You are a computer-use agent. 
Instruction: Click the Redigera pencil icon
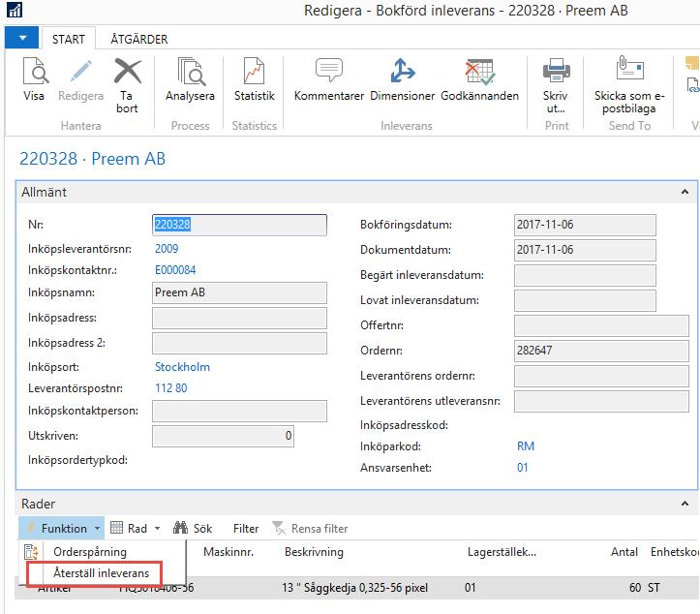[80, 71]
